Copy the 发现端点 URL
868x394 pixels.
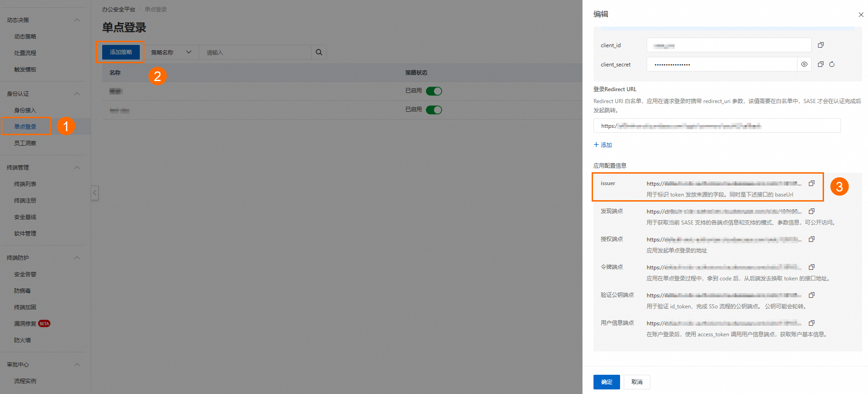[812, 211]
